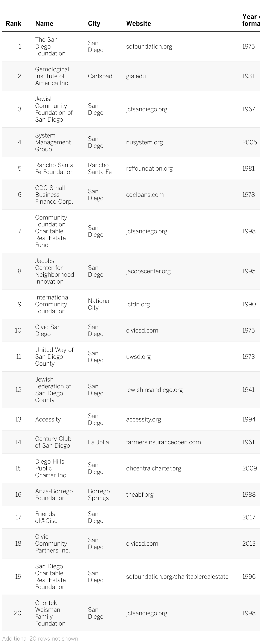Visit the gia.edu website link

click(136, 76)
